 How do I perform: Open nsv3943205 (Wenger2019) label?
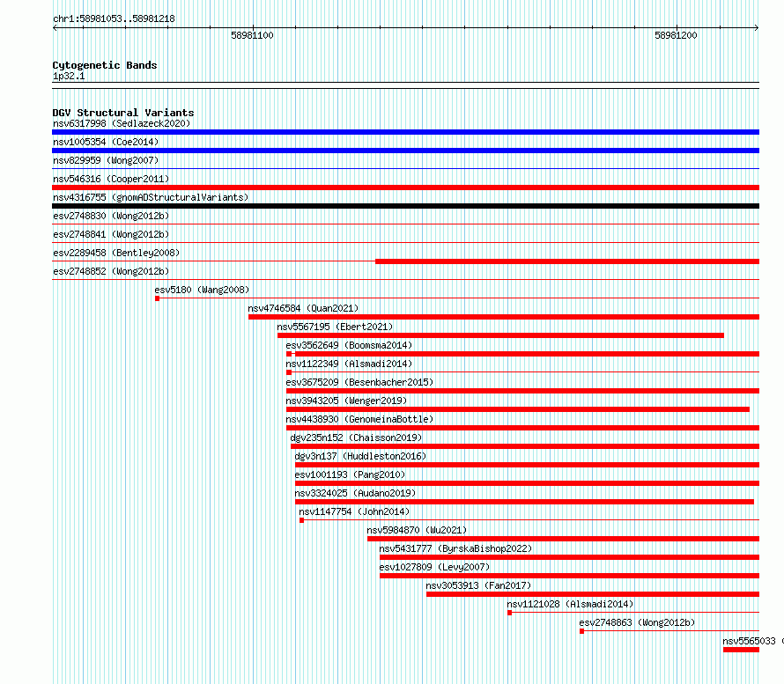coord(346,401)
